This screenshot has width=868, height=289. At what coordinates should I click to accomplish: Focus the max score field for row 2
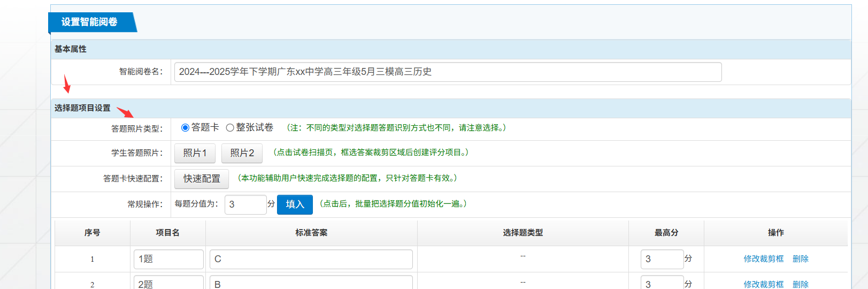coord(662,283)
